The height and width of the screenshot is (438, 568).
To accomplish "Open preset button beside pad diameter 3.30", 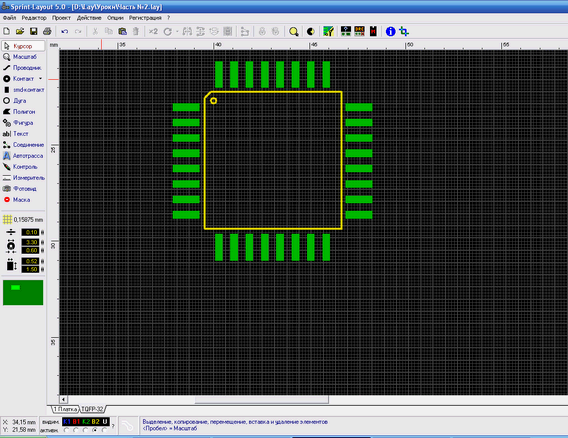I will [x=42, y=242].
